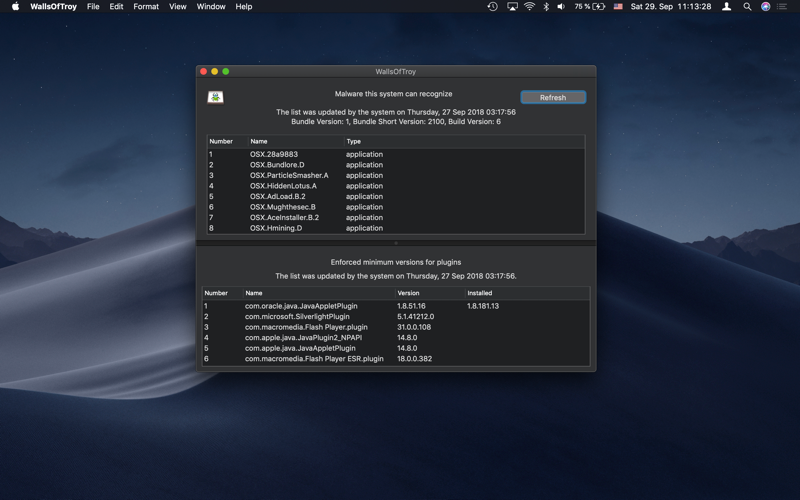This screenshot has width=800, height=500.
Task: Open the Format menu
Action: [146, 7]
